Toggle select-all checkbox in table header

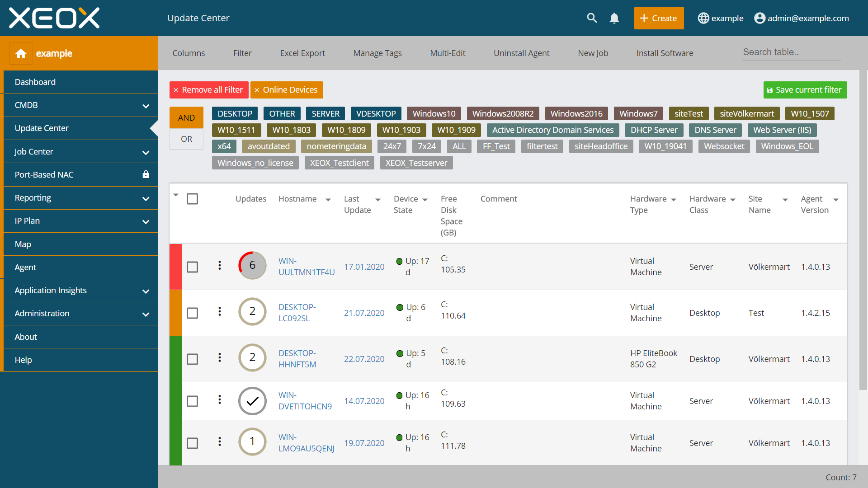point(192,199)
